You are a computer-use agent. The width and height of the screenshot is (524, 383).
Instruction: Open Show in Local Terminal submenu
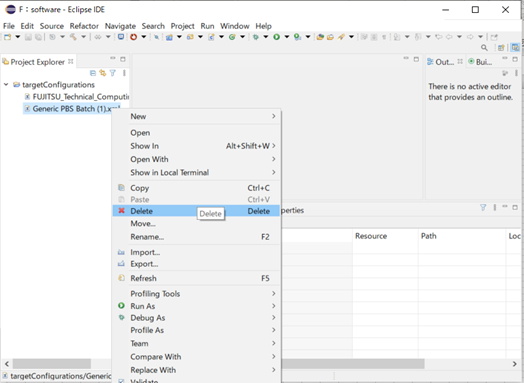click(x=196, y=172)
